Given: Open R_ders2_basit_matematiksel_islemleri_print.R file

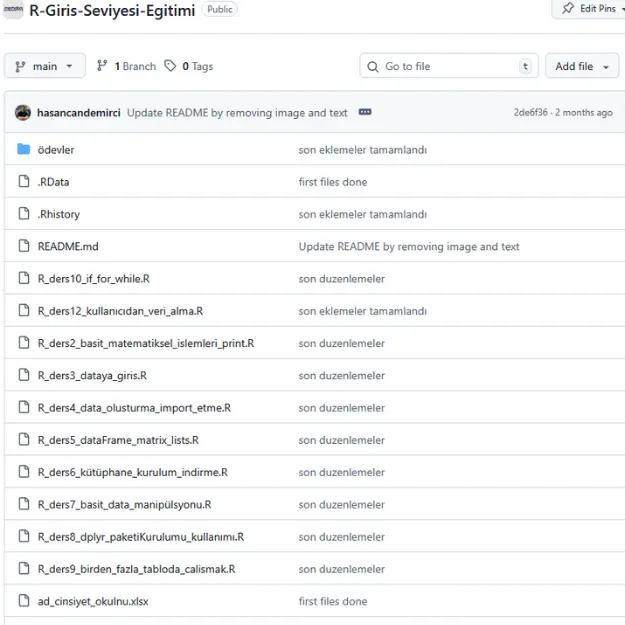Looking at the screenshot, I should coord(146,344).
